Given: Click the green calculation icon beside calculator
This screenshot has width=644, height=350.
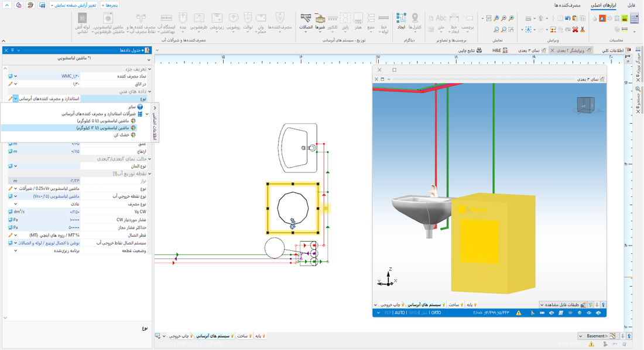Looking at the screenshot, I should tap(624, 19).
